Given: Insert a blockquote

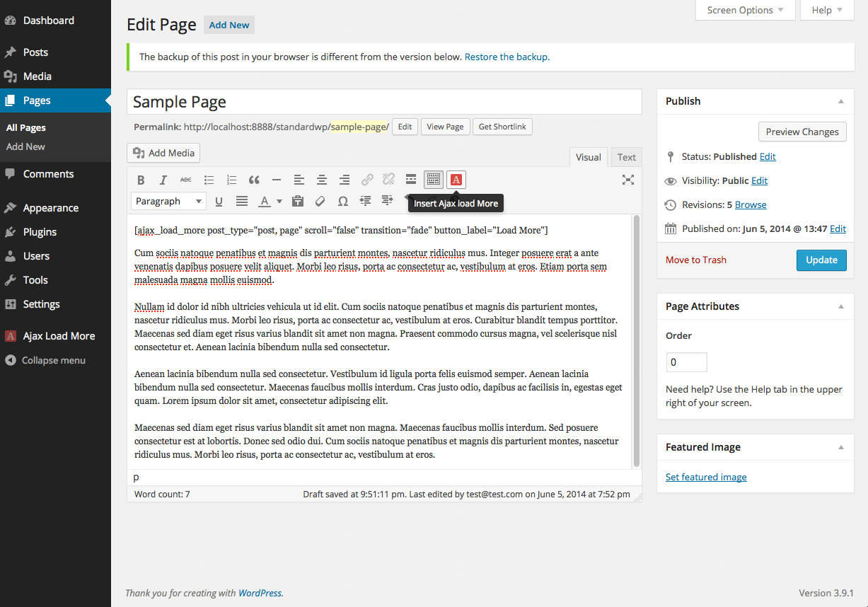Looking at the screenshot, I should coord(254,180).
